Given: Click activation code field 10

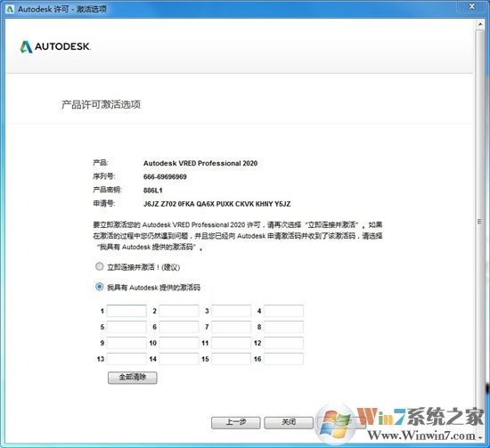Looking at the screenshot, I should pos(179,343).
